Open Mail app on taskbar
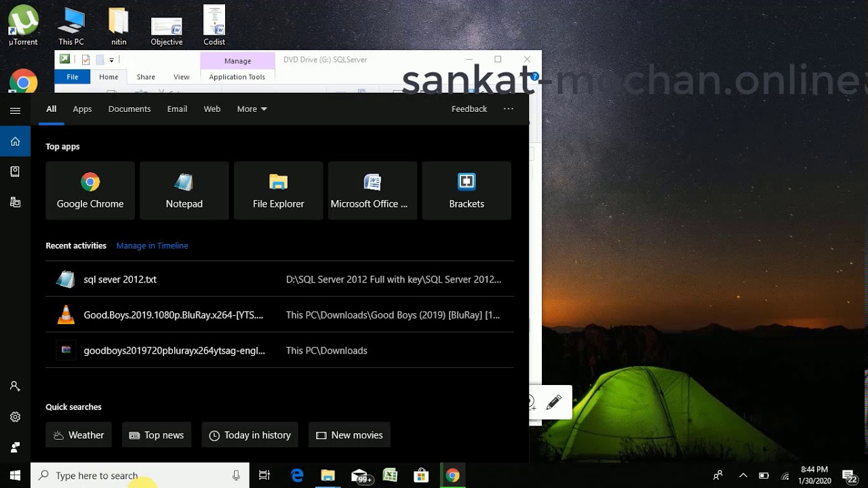 [359, 476]
